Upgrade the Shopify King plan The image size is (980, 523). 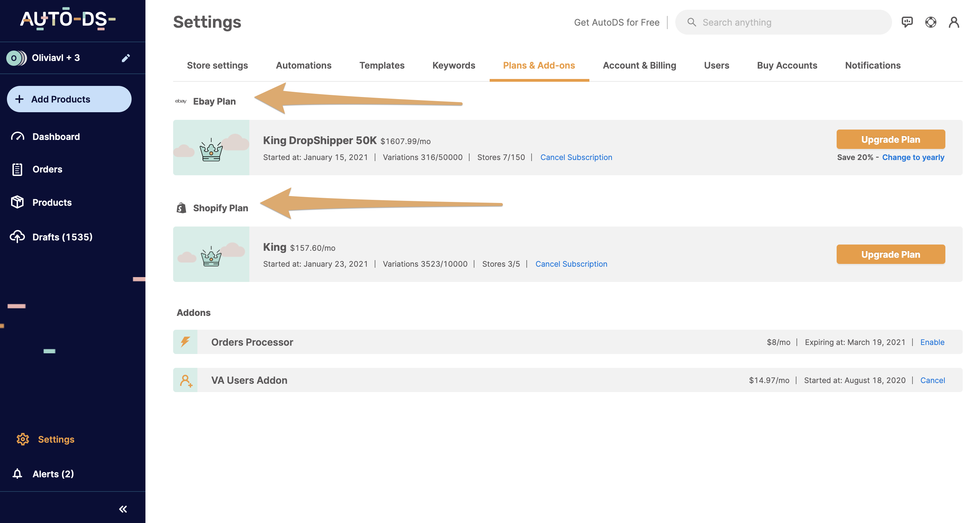pos(891,254)
